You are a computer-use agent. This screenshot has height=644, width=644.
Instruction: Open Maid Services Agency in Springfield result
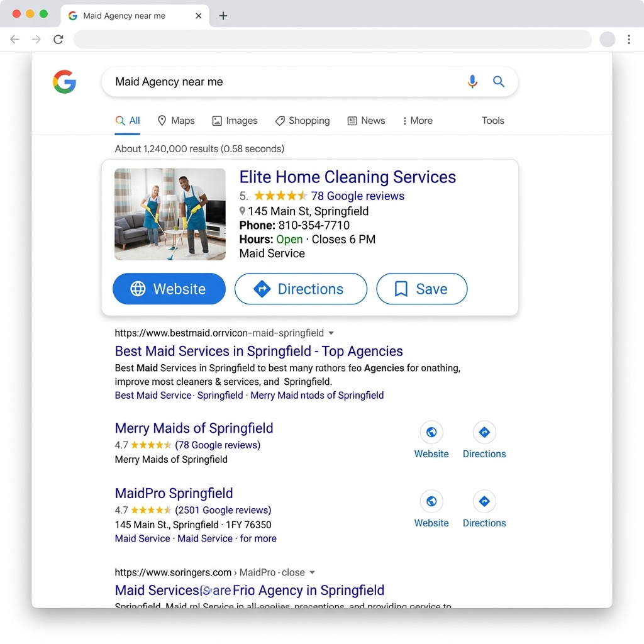[249, 590]
